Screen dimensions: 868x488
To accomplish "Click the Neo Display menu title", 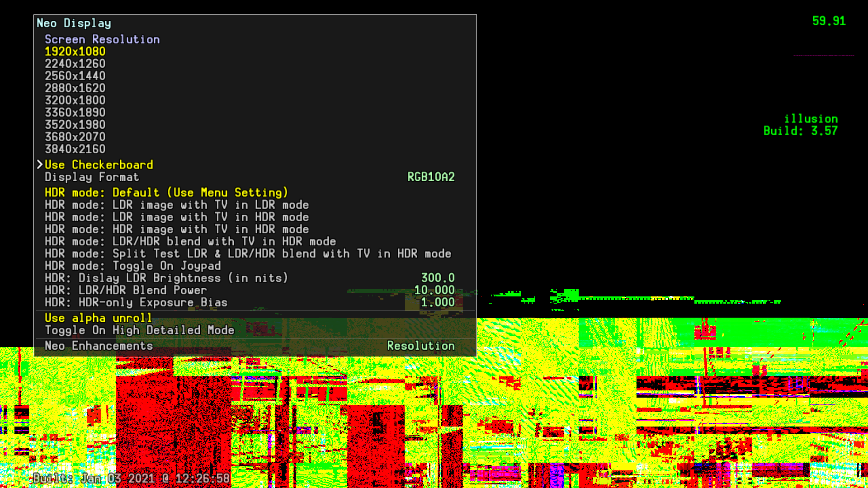I will pyautogui.click(x=74, y=23).
